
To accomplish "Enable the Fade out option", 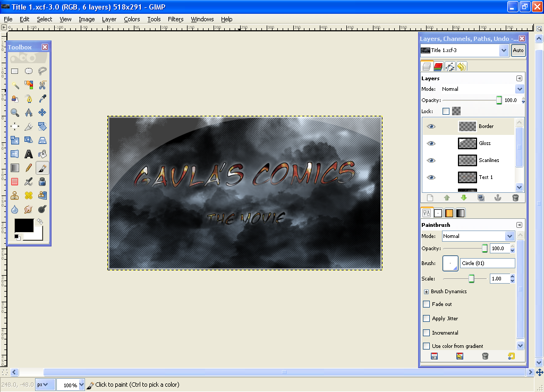I will click(x=426, y=304).
